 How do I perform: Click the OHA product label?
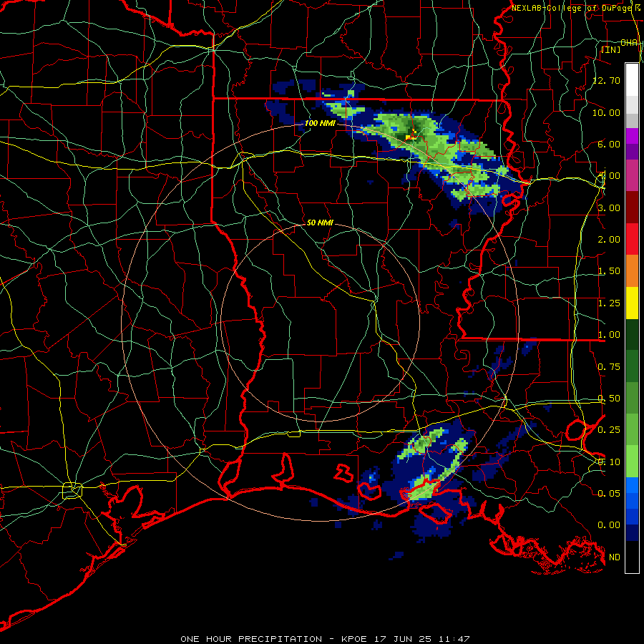tap(629, 43)
